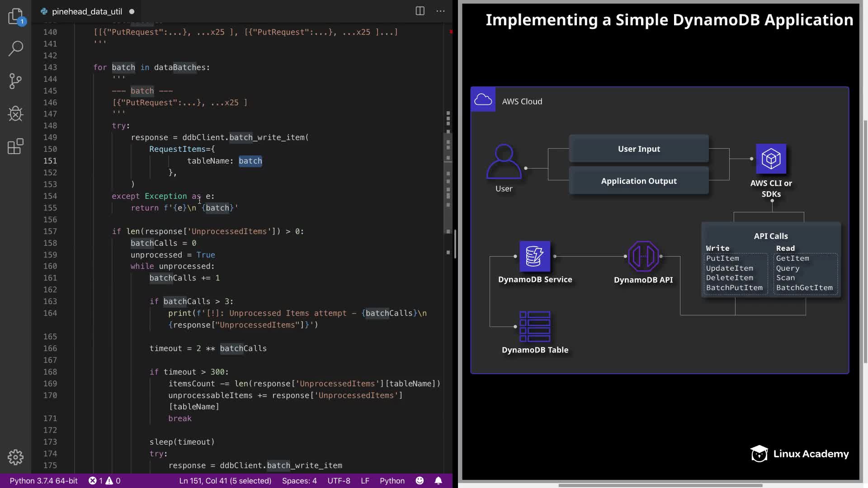Select the Python 3.7.4 64-bit interpreter
868x488 pixels.
[x=44, y=481]
